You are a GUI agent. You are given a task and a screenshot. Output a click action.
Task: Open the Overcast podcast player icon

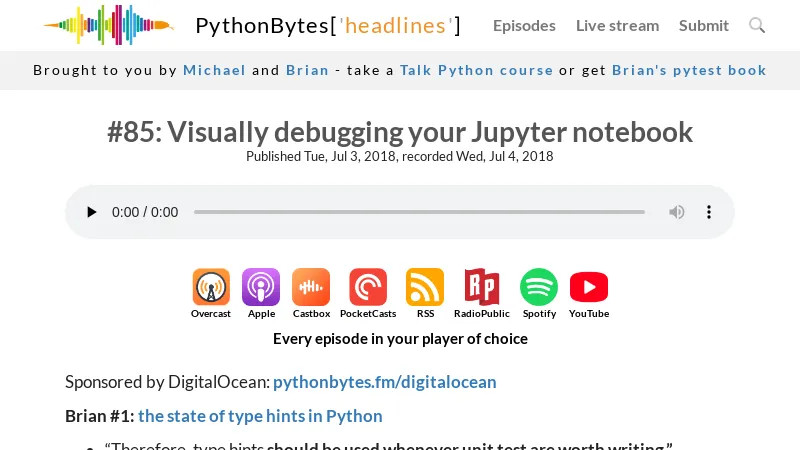click(x=211, y=287)
